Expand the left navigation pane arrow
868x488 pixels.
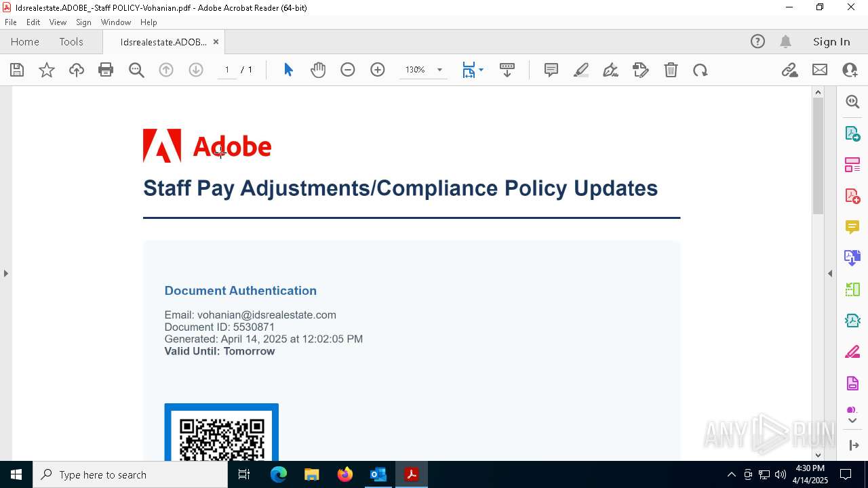click(x=5, y=273)
